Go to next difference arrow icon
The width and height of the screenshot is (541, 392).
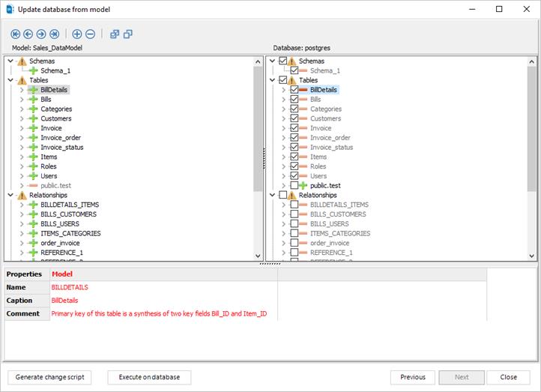coord(41,34)
